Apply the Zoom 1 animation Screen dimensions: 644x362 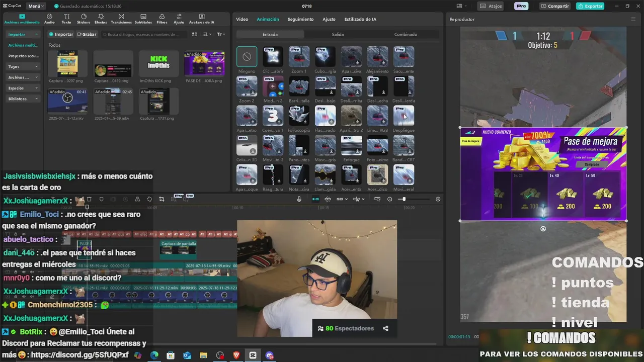click(298, 57)
